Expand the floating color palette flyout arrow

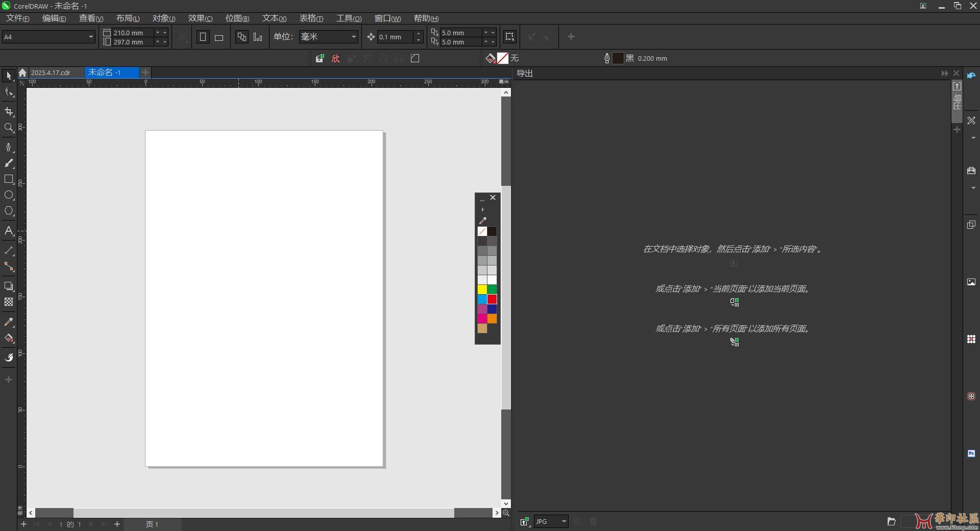coord(482,209)
